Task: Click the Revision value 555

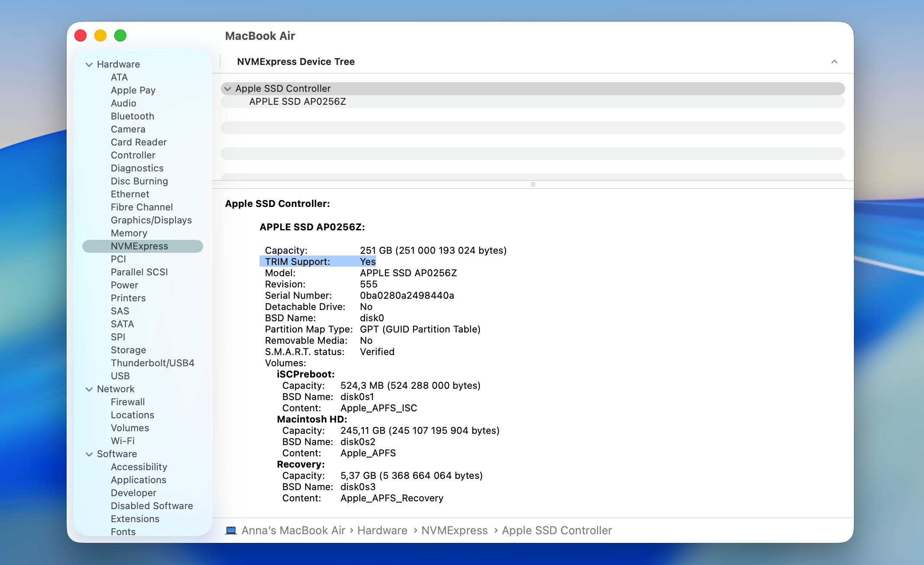Action: [x=369, y=284]
